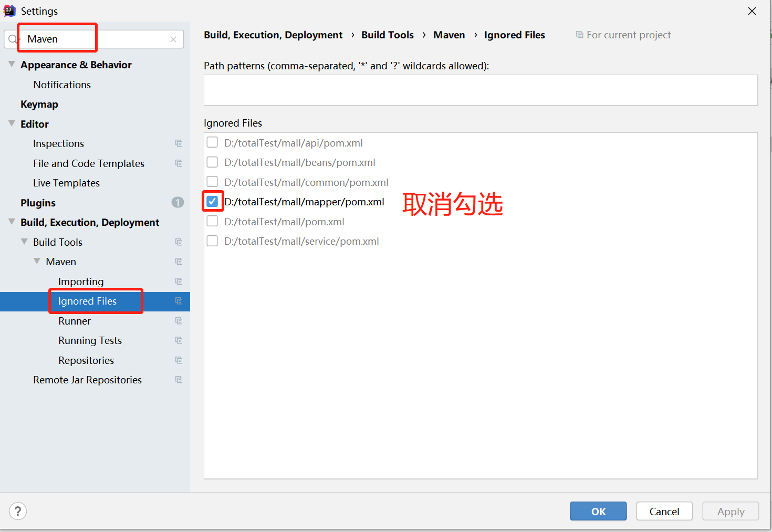
Task: Click the Apply button
Action: 731,511
